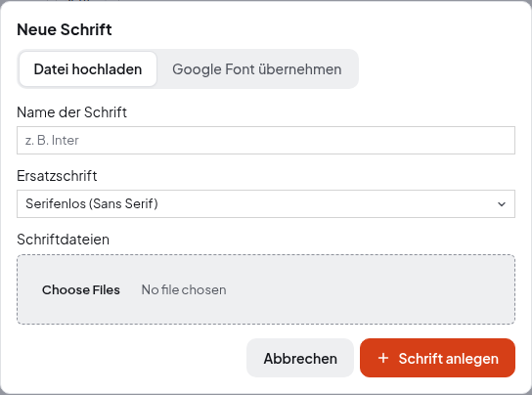Image resolution: width=532 pixels, height=395 pixels.
Task: Click the Schrift anlegen button
Action: point(438,358)
